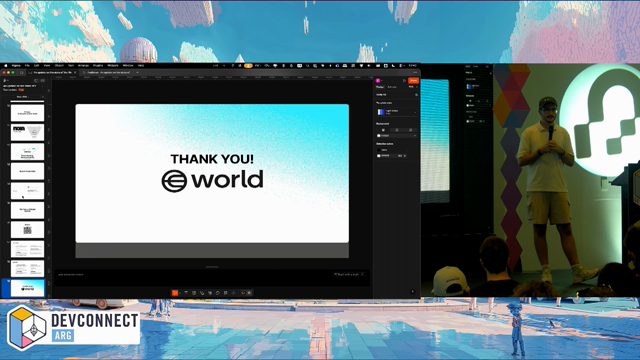The image size is (640, 360).
Task: Switch to the Audience presentation tab
Action: [x=106, y=72]
